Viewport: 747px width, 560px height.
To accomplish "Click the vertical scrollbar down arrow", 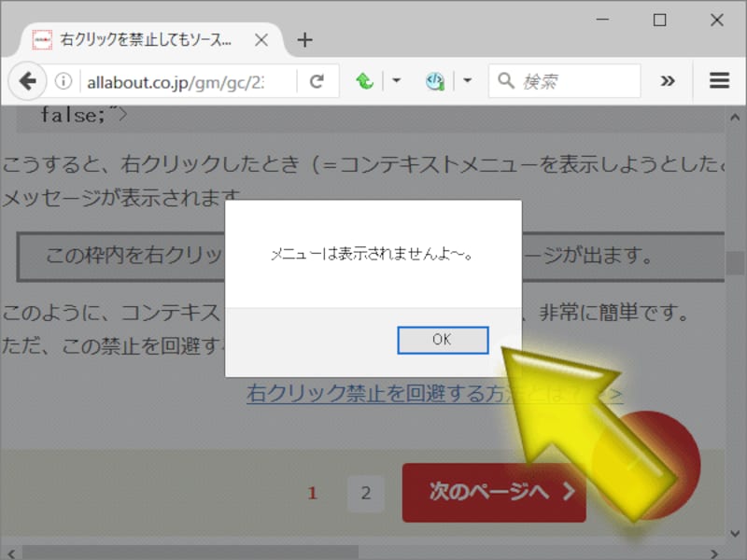I will click(x=735, y=534).
